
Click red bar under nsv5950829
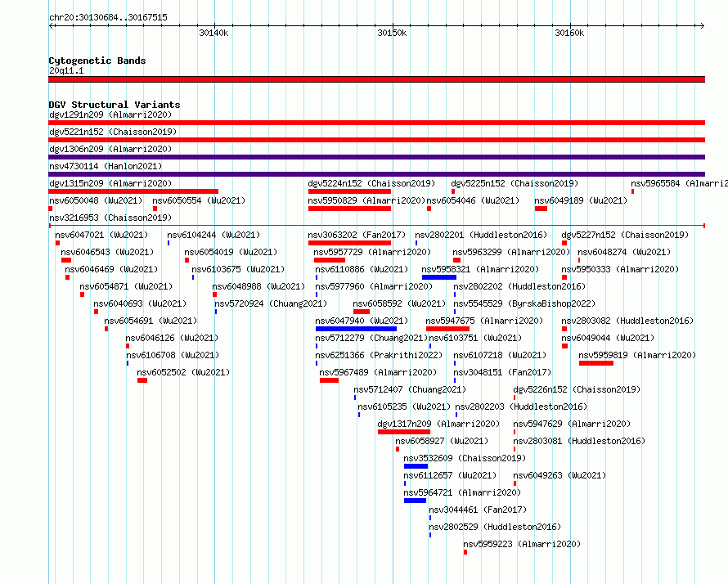click(349, 209)
